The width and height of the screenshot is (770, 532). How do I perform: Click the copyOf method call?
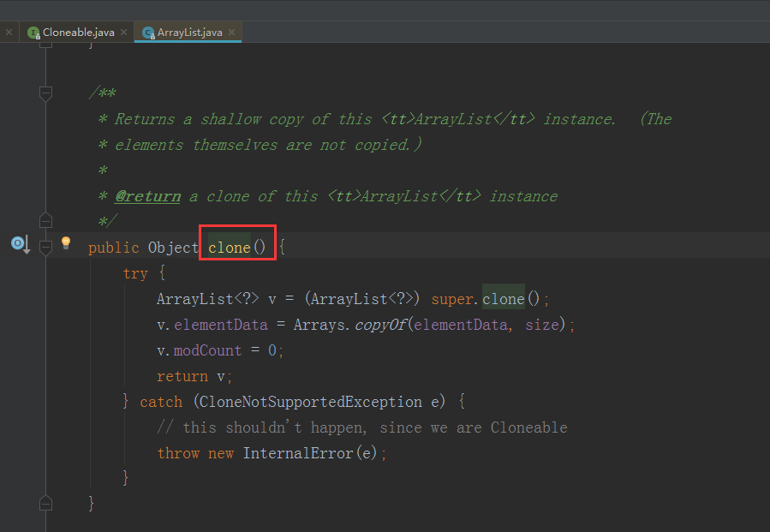pos(380,325)
